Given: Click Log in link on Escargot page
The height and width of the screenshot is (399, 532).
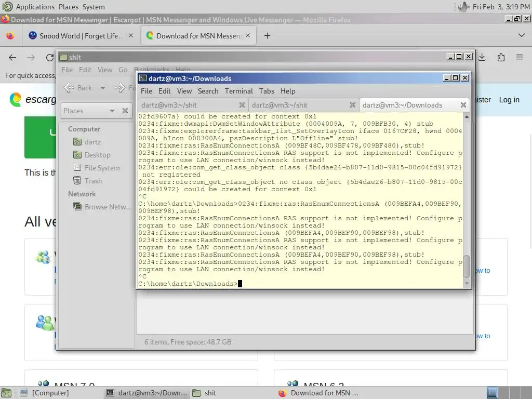Looking at the screenshot, I should (x=509, y=100).
